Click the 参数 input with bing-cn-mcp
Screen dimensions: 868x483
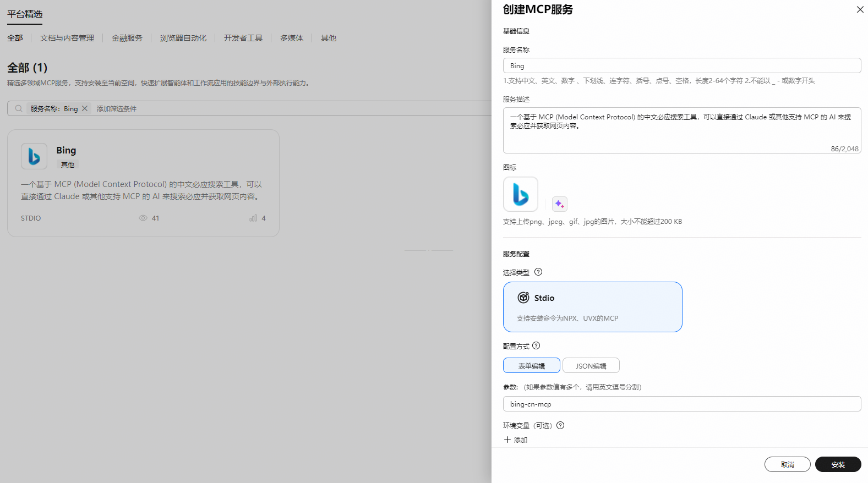(682, 404)
